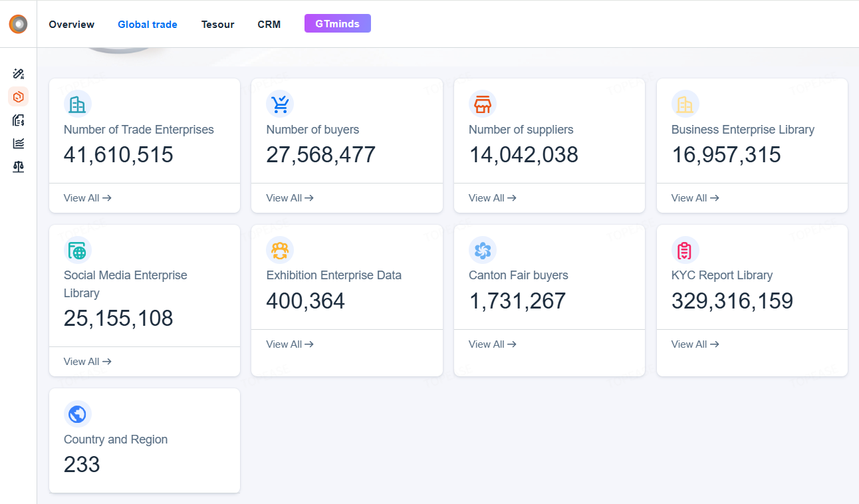Screen dimensions: 859x504
Task: Click the Trade Enterprises building icon
Action: 78,104
